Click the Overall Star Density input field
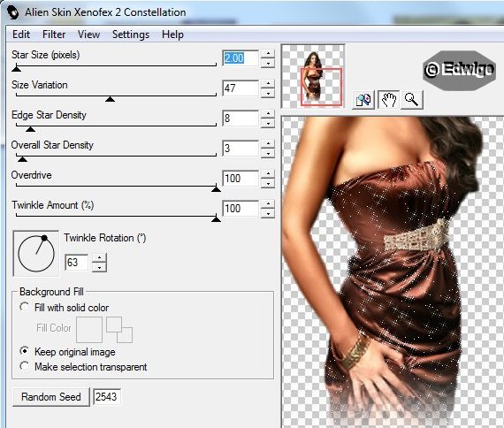 (x=241, y=149)
